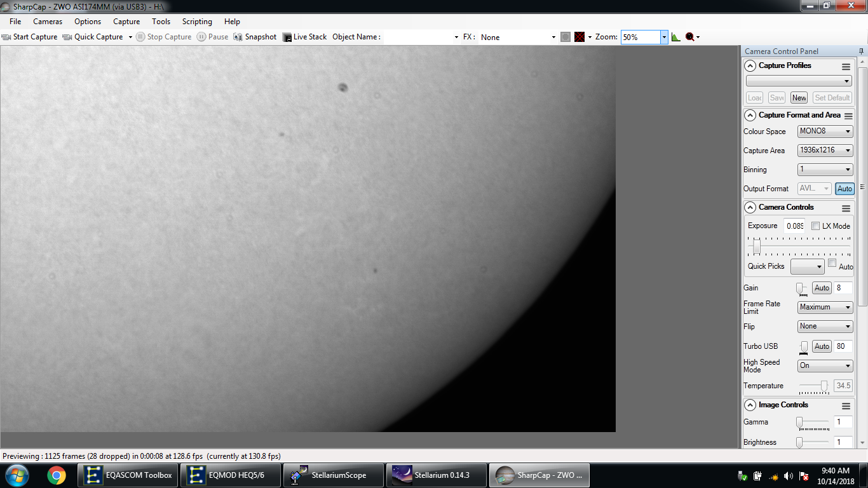Open the Camera Controls hamburger menu
The image size is (868, 488).
coord(846,208)
